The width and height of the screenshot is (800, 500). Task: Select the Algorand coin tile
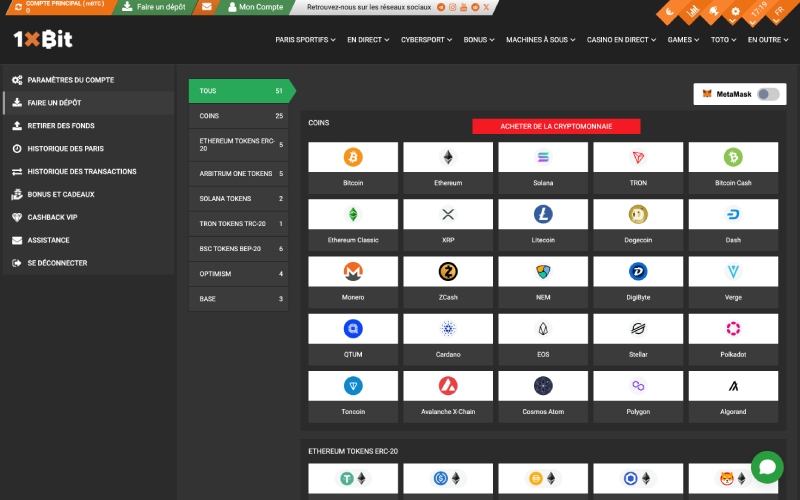click(x=733, y=396)
